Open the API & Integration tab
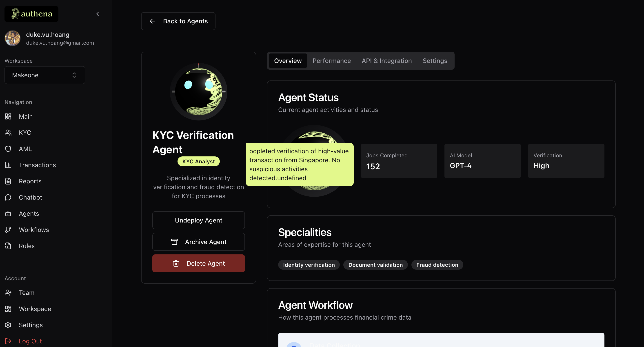 click(x=386, y=61)
